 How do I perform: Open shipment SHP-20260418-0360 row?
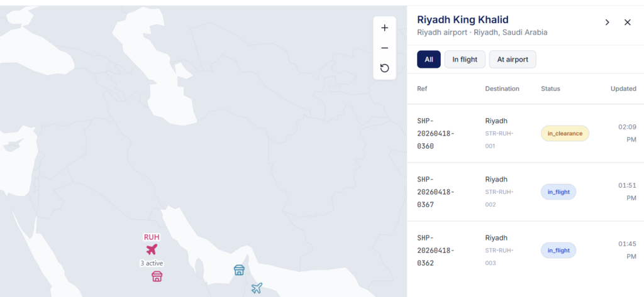point(525,133)
